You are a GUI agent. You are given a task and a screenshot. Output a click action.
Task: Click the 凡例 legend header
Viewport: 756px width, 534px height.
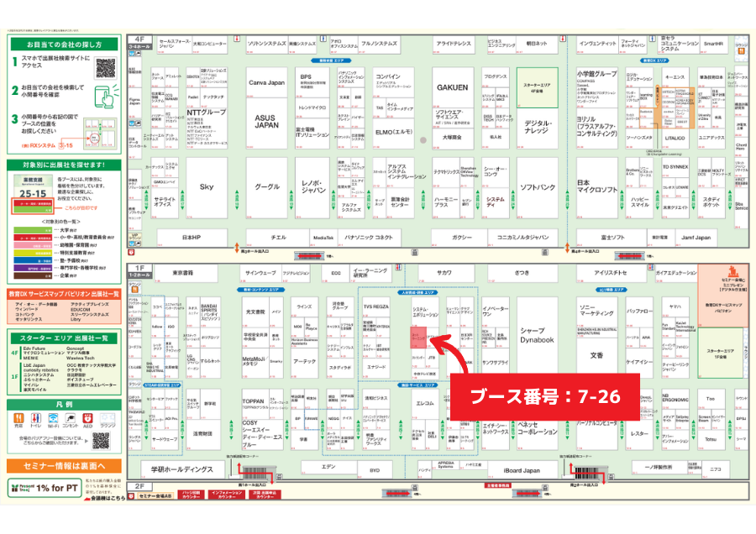[x=64, y=405]
